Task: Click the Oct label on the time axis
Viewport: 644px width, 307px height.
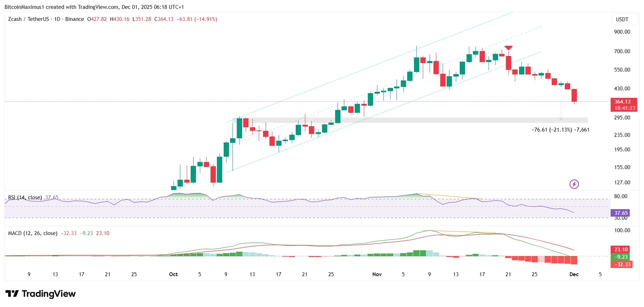Action: coord(174,274)
